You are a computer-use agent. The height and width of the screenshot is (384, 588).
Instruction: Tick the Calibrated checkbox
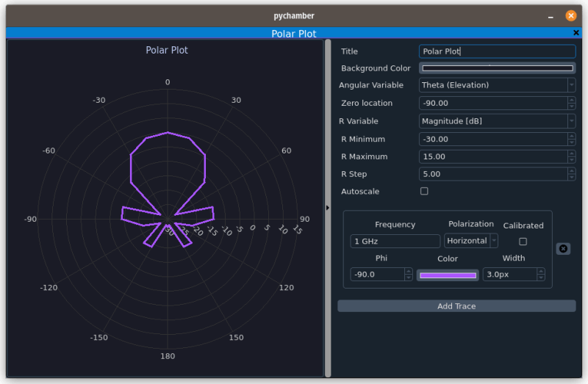pyautogui.click(x=523, y=242)
